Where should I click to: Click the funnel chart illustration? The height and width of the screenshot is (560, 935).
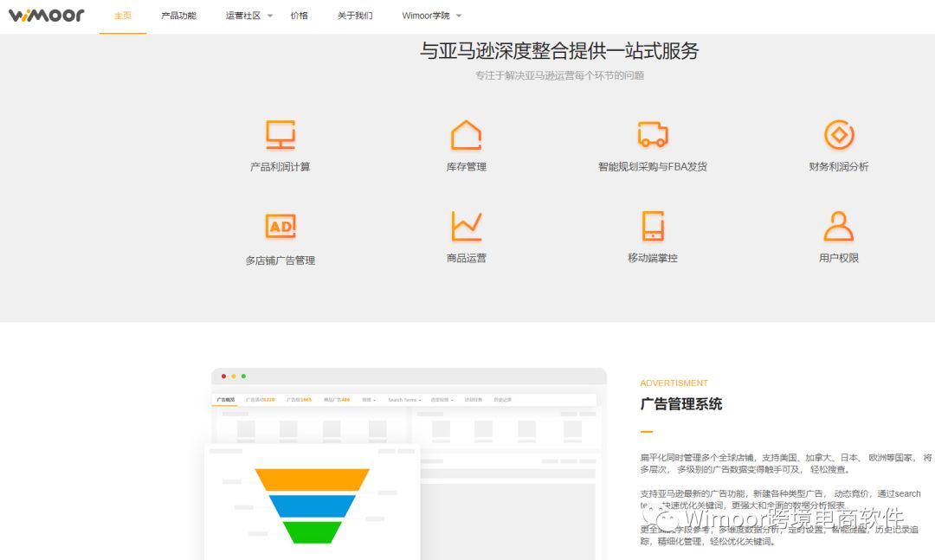[312, 505]
